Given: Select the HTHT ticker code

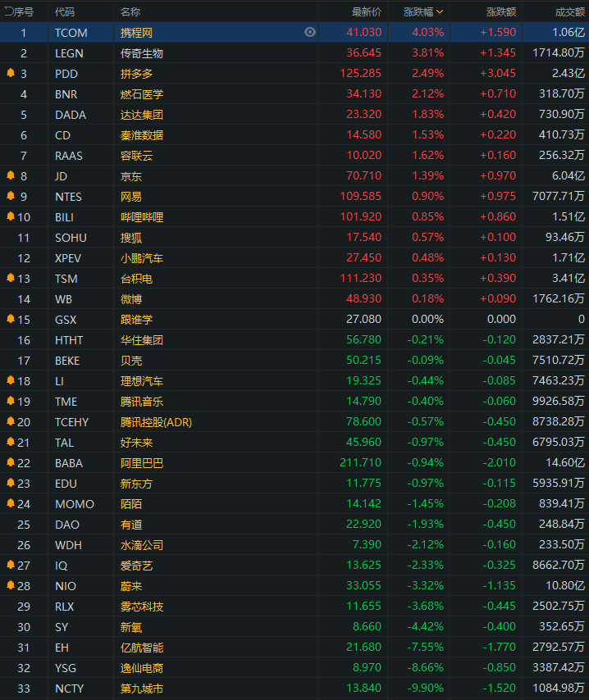Looking at the screenshot, I should point(69,341).
